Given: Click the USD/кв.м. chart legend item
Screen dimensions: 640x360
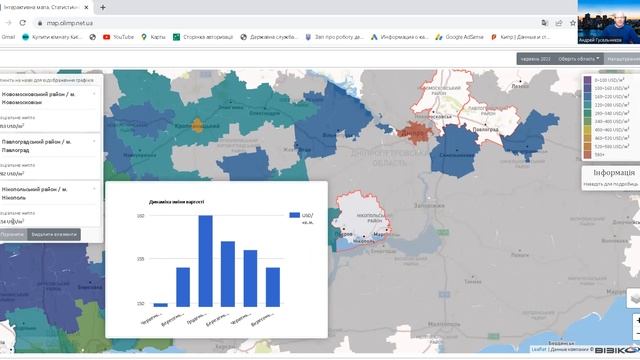Looking at the screenshot, I should [301, 218].
